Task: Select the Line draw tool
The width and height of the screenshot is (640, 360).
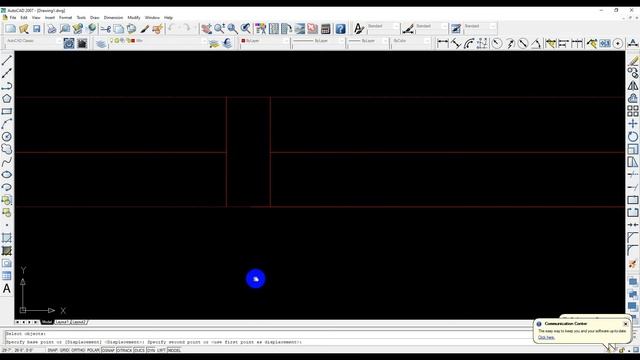Action: tap(7, 60)
